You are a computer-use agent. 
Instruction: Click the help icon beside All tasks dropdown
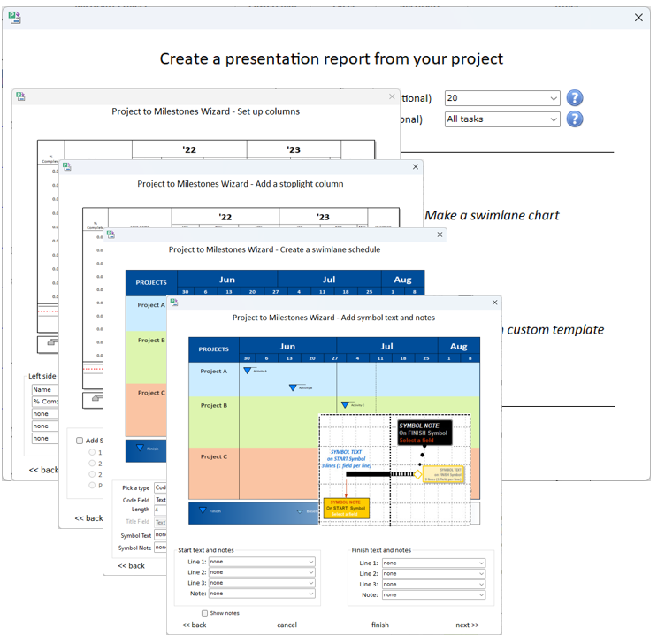(575, 119)
